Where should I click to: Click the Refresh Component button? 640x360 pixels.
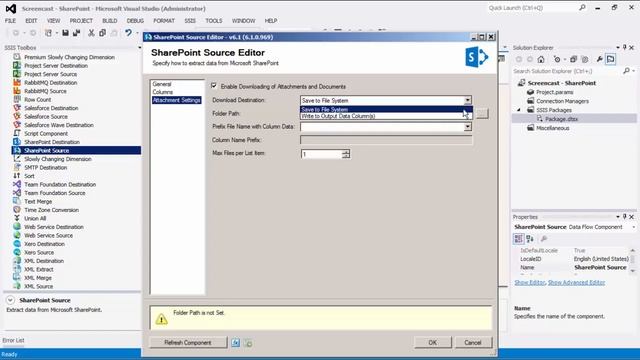[188, 343]
